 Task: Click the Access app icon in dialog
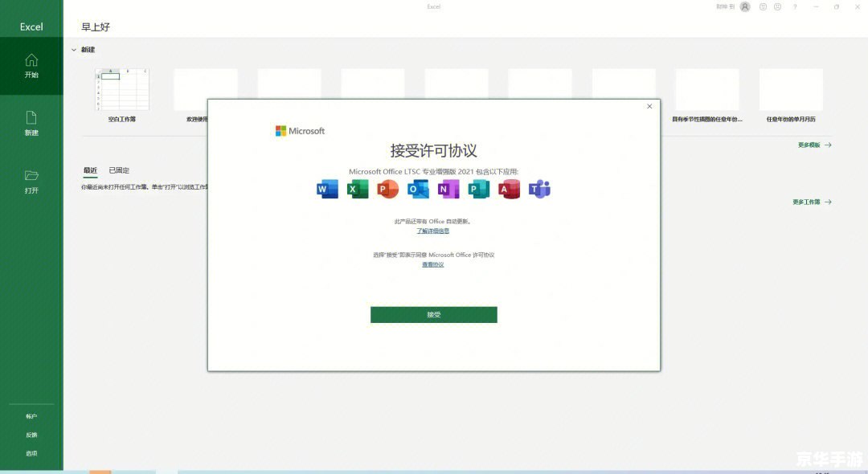point(509,189)
